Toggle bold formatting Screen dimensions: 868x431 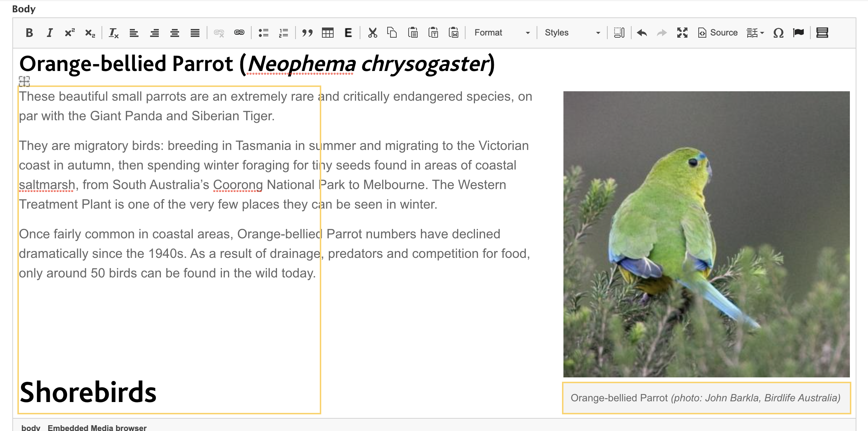pos(29,33)
